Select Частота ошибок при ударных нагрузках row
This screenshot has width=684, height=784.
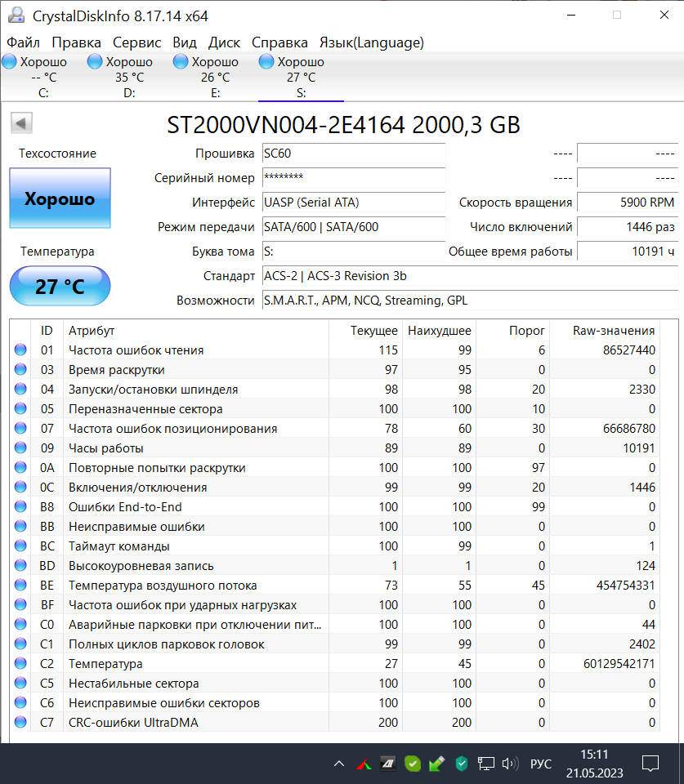tap(335, 604)
